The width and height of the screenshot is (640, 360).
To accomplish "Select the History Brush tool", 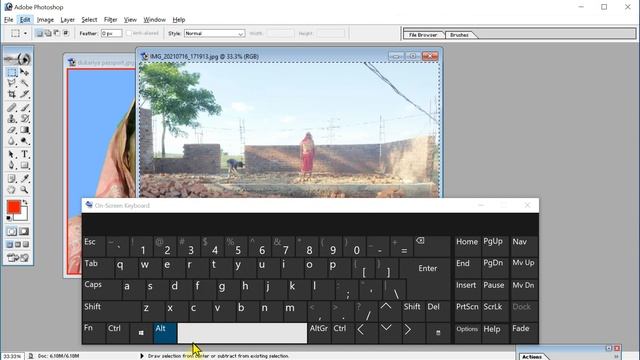I will [24, 119].
